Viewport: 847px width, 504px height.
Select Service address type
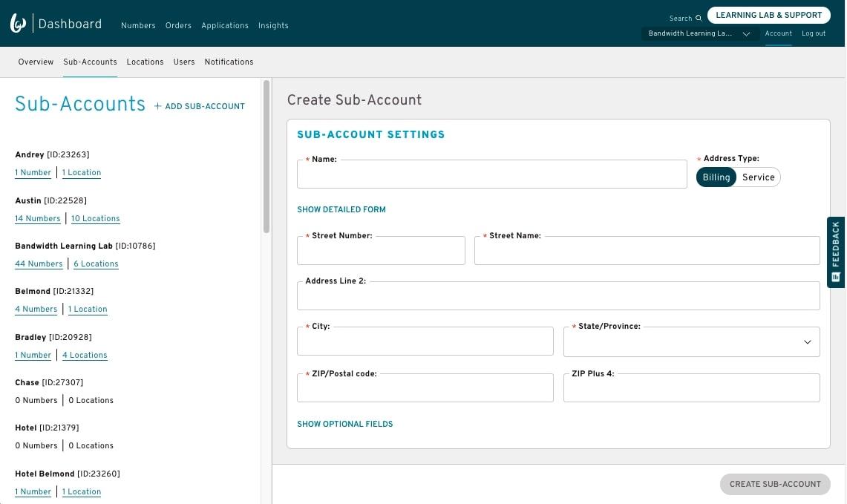coord(758,177)
